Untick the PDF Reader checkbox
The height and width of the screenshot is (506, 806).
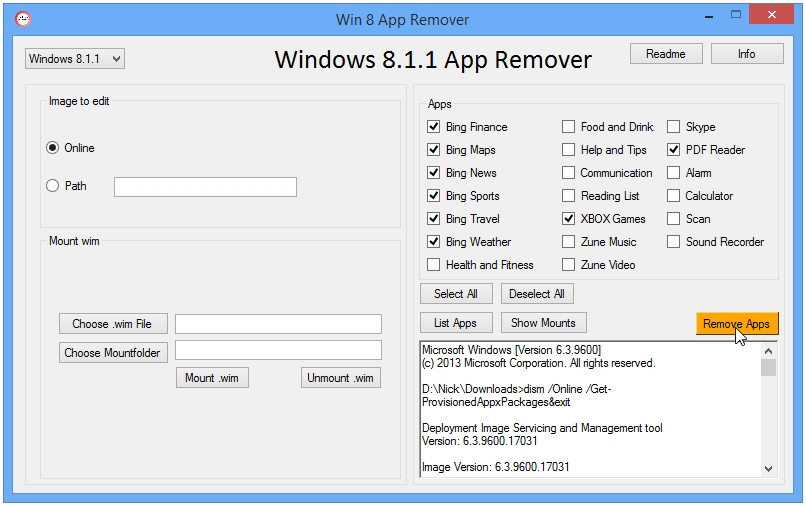click(x=674, y=150)
